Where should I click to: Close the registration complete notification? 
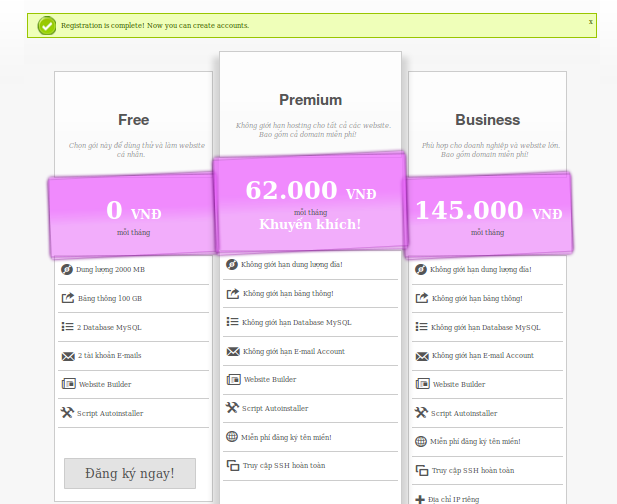pos(590,21)
